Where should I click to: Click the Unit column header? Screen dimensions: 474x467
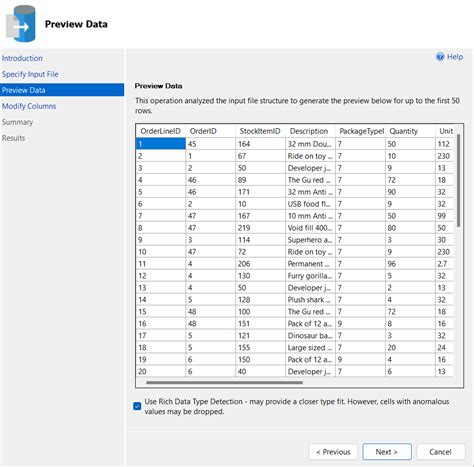[x=445, y=131]
